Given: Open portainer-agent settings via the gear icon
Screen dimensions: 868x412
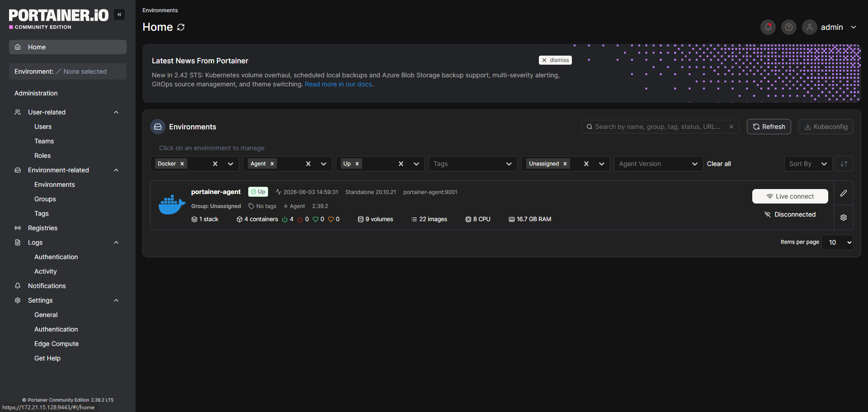Looking at the screenshot, I should [844, 218].
